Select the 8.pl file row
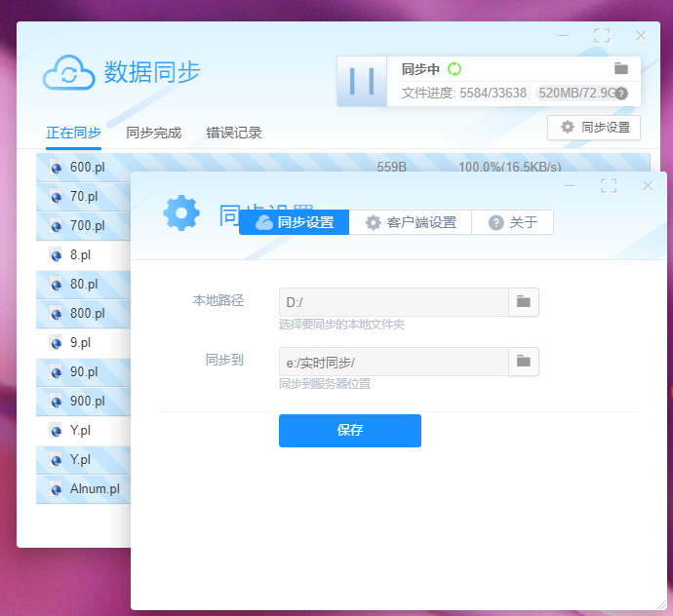Screen dimensions: 673x616 [83, 254]
